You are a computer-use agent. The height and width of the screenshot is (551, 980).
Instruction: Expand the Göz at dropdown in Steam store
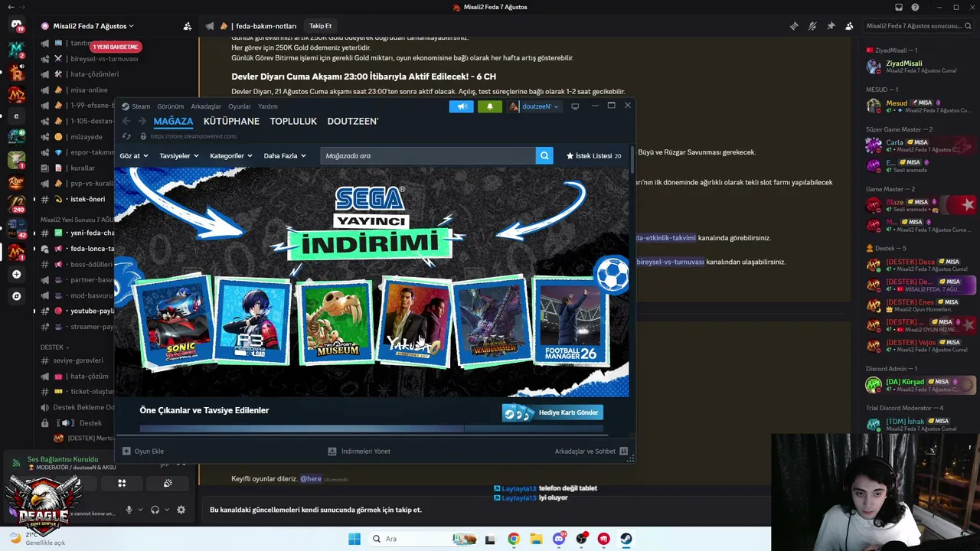(x=134, y=155)
